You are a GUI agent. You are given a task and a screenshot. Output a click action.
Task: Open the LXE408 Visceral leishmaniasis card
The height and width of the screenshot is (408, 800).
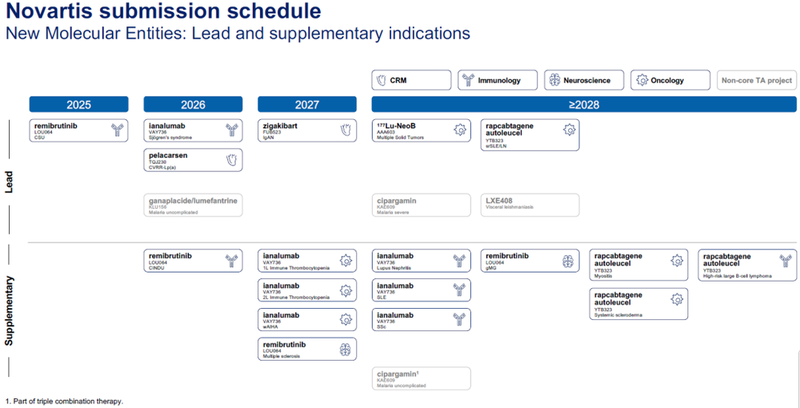click(531, 204)
